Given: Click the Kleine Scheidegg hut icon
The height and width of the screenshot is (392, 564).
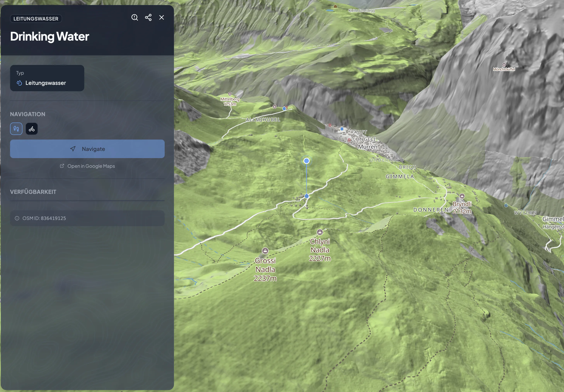Looking at the screenshot, I should pos(335,6).
